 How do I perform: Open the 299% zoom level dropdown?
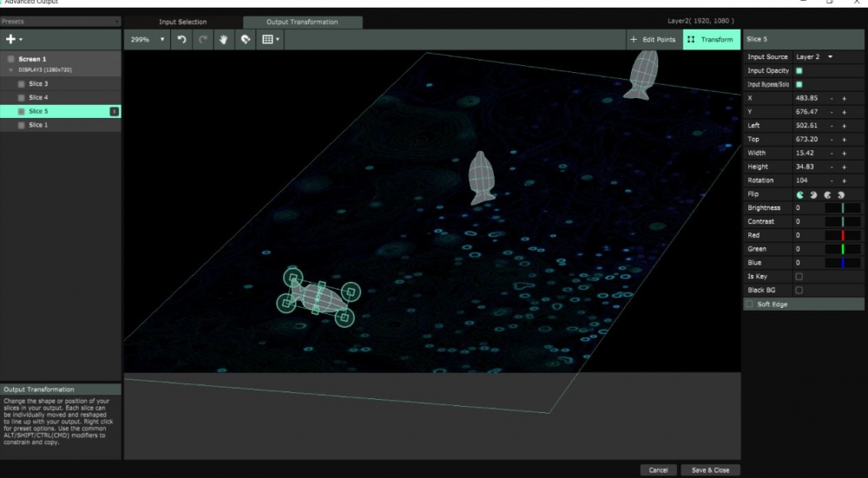click(147, 40)
